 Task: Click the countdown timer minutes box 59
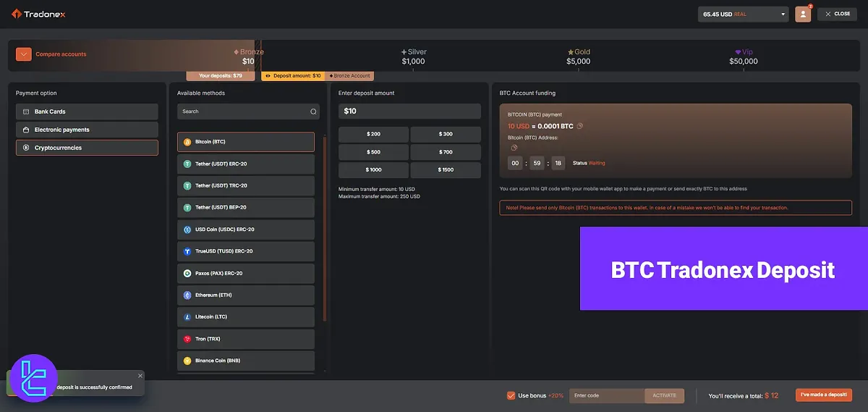[536, 163]
